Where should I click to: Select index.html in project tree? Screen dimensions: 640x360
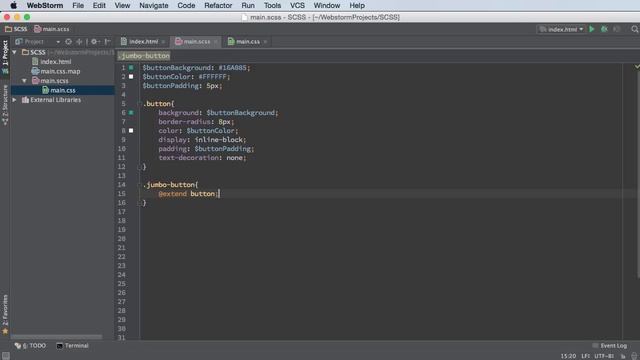56,62
